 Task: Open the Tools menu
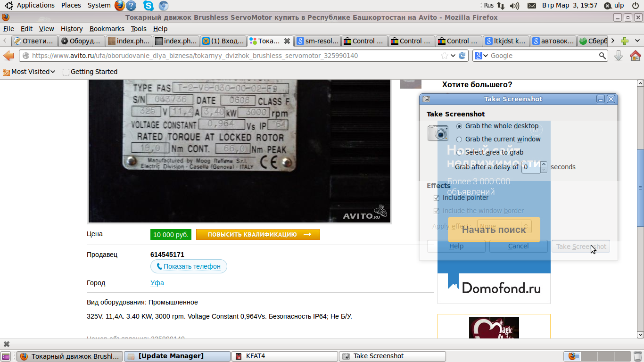pos(139,29)
